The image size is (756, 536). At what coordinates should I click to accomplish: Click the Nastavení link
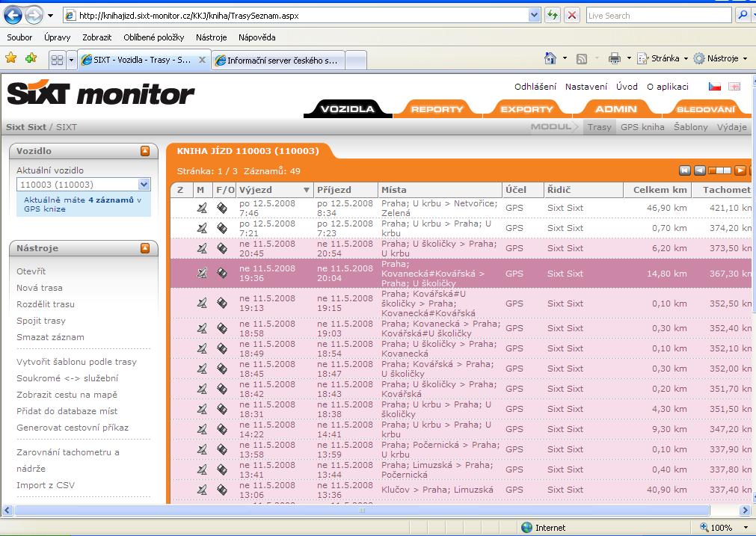tap(586, 87)
